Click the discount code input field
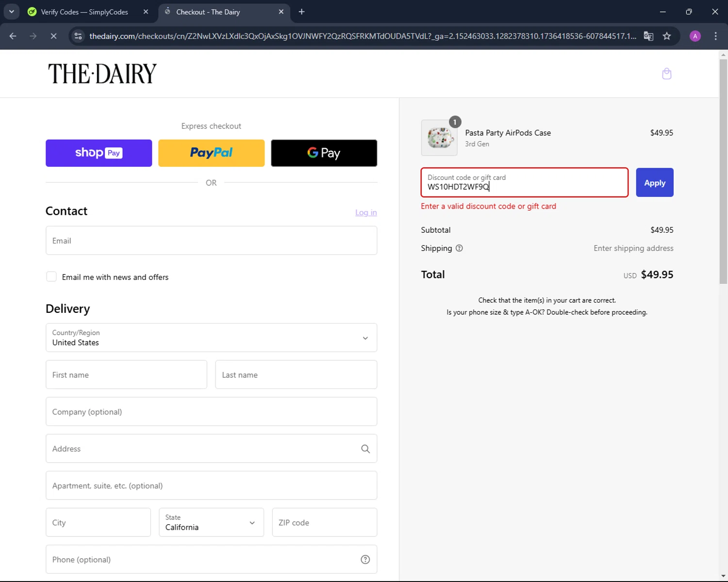Image resolution: width=728 pixels, height=582 pixels. (x=524, y=182)
